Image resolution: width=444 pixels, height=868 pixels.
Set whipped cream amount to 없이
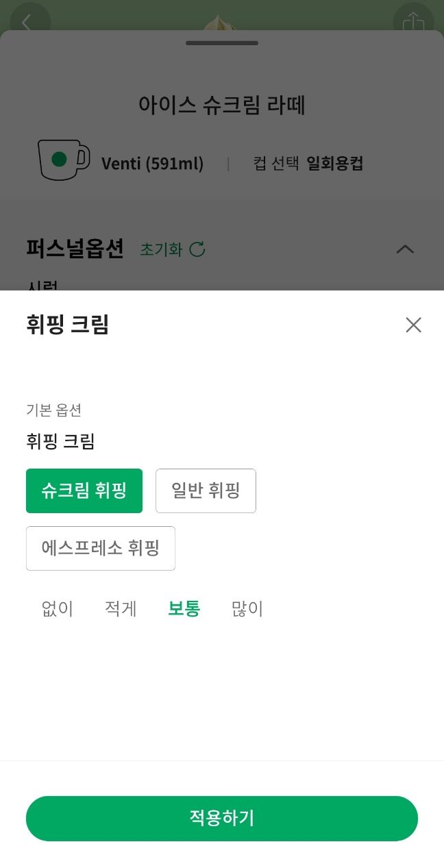(x=57, y=608)
